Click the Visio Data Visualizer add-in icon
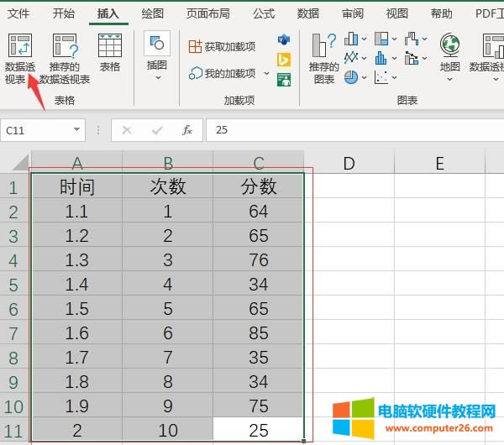 tap(284, 40)
